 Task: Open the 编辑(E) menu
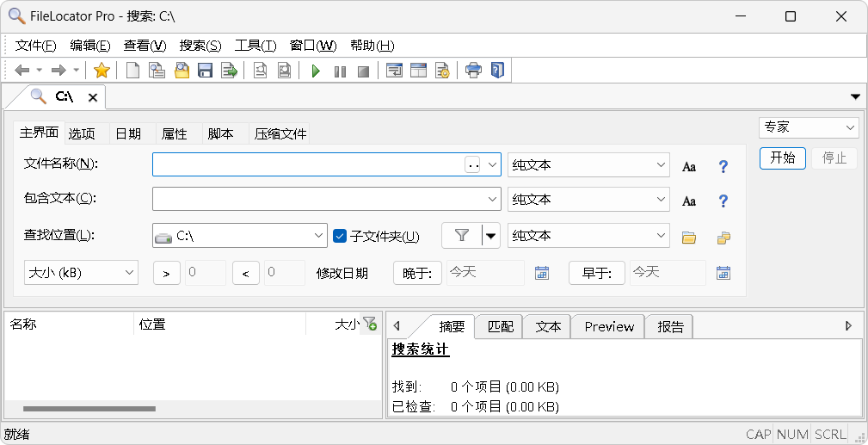pos(90,46)
